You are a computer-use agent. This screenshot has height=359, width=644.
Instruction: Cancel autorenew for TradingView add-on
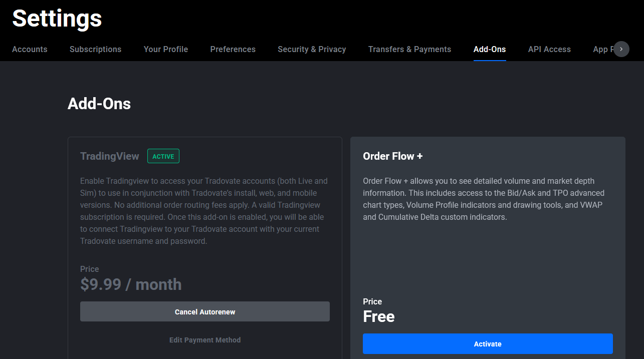point(205,311)
